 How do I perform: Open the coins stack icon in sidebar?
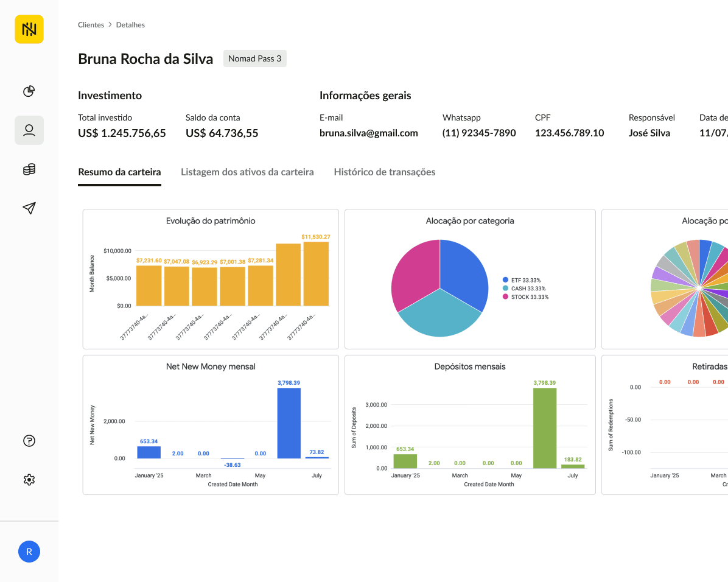pos(29,169)
